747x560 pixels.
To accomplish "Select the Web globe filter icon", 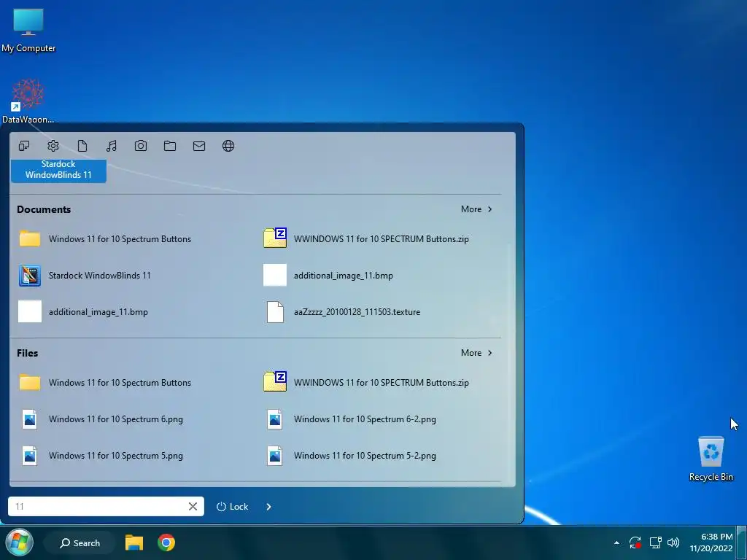I will [x=228, y=146].
